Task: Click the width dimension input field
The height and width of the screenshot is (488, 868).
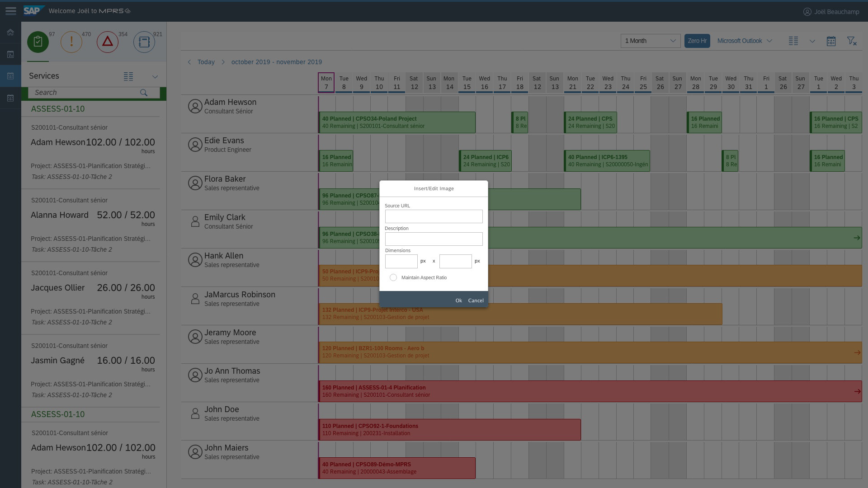Action: pyautogui.click(x=401, y=261)
